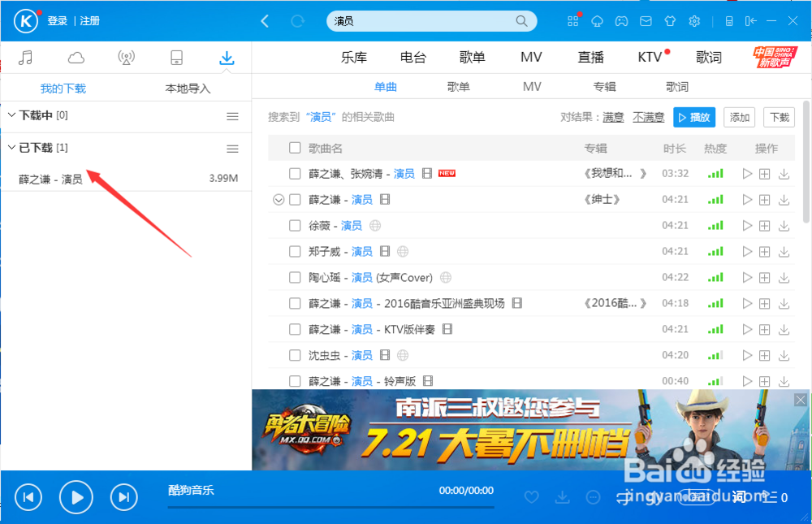Open the skin/theme shirt icon

pos(670,20)
